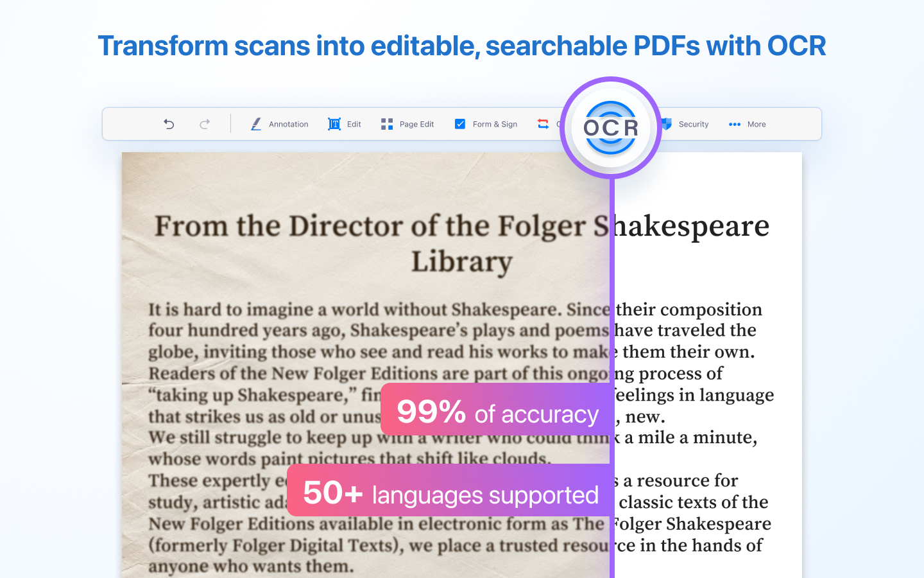The width and height of the screenshot is (924, 578).
Task: Switch to the Edit tool label
Action: (x=354, y=124)
